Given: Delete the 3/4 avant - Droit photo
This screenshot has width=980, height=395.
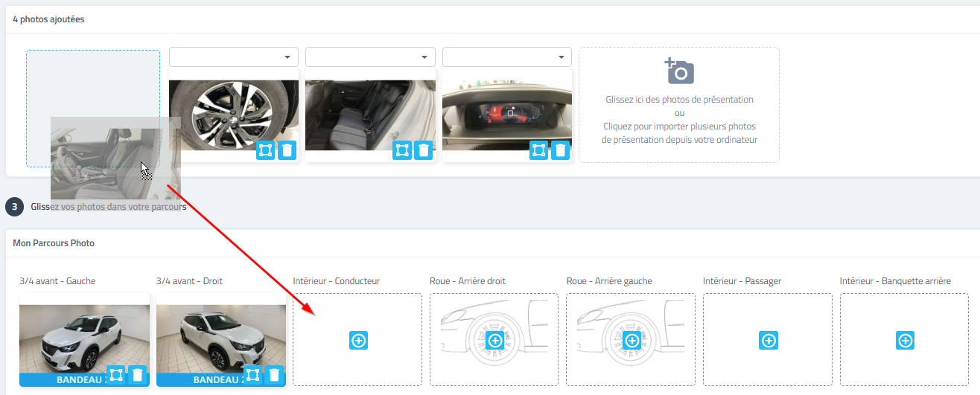Looking at the screenshot, I should 274,374.
